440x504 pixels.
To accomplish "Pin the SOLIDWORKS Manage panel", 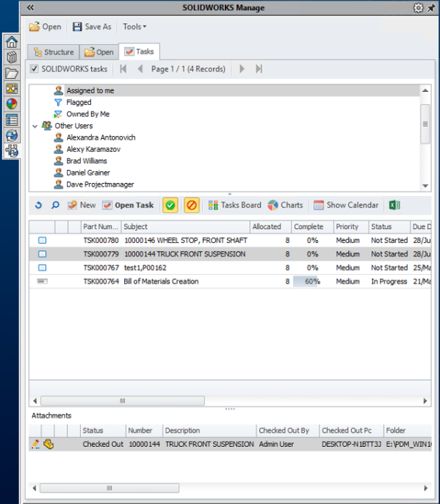I will coord(431,8).
